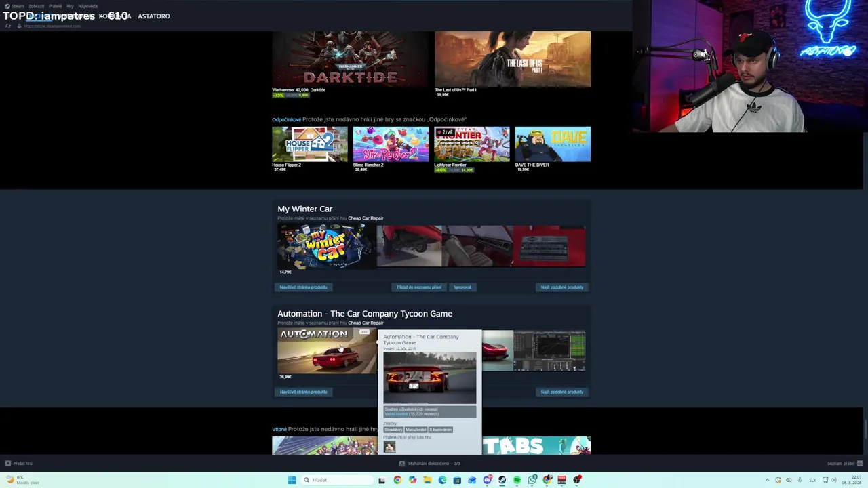Click the SLK keyboard language indicator
Viewport: 868px width, 488px height.
812,480
